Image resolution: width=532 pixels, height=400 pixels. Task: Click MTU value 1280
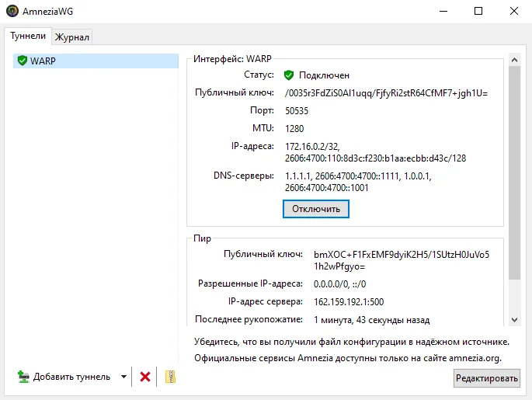pos(294,129)
